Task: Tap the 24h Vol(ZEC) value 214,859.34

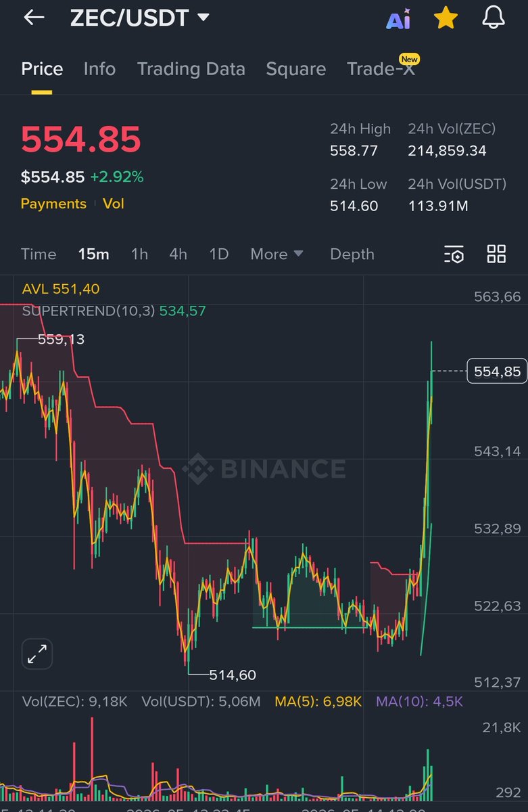Action: click(x=447, y=151)
